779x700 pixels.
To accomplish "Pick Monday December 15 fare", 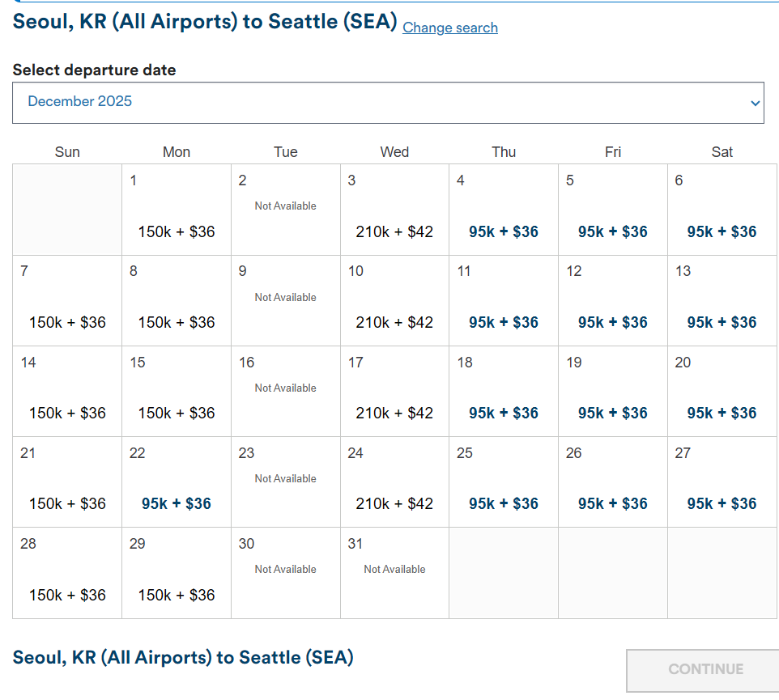I will [177, 392].
